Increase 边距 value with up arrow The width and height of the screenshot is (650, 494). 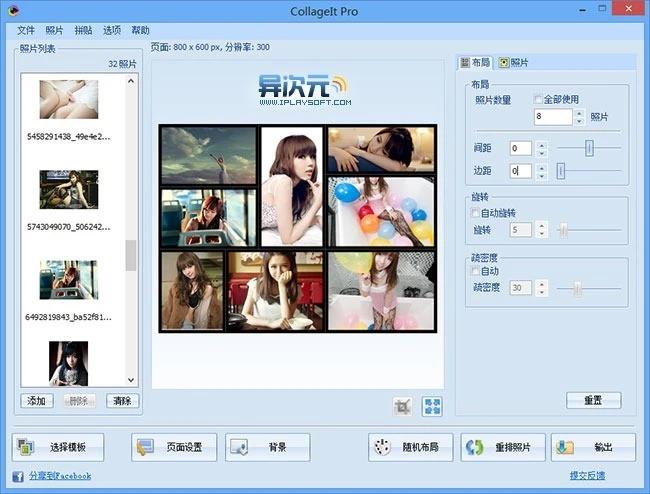pos(541,167)
